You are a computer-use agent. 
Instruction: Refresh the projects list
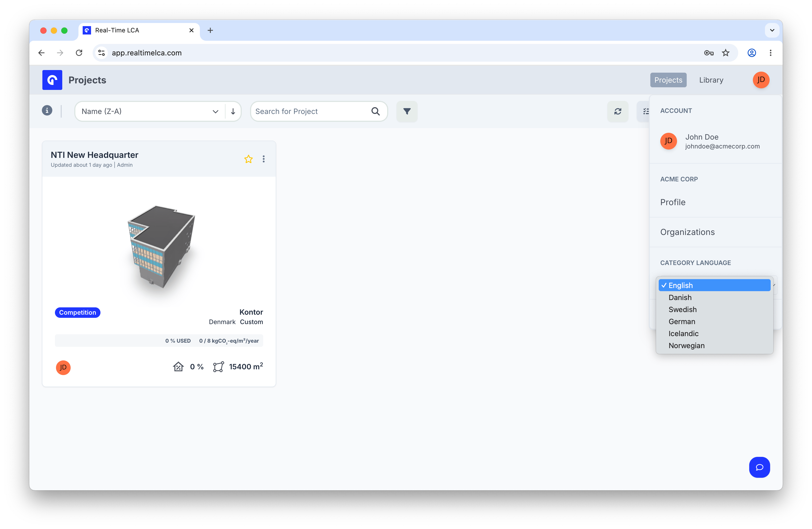point(618,111)
